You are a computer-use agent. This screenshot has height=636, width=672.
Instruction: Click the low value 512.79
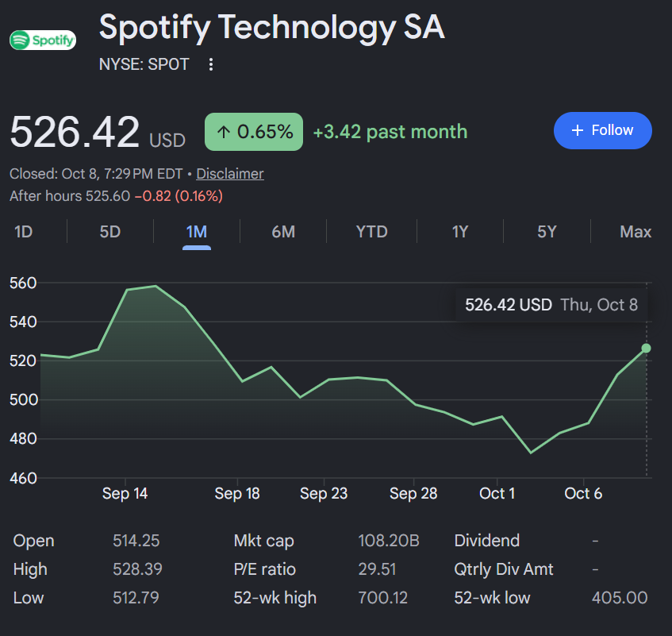tap(136, 598)
